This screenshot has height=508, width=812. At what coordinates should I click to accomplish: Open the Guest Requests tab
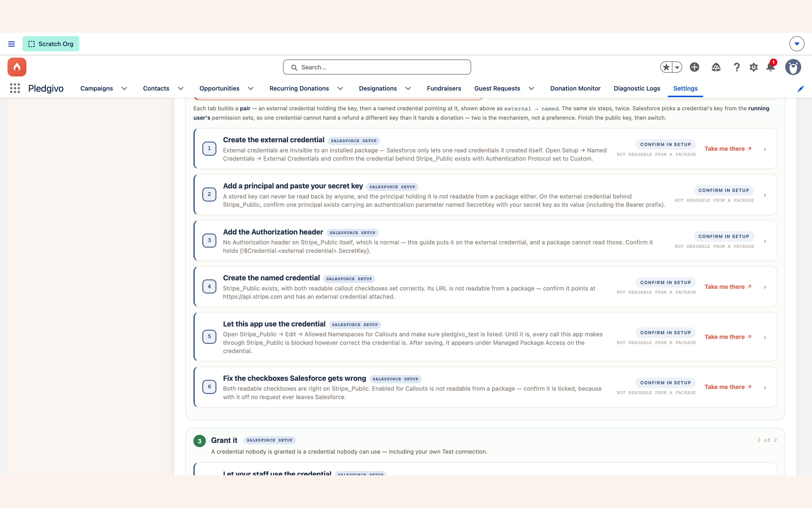[x=497, y=88]
